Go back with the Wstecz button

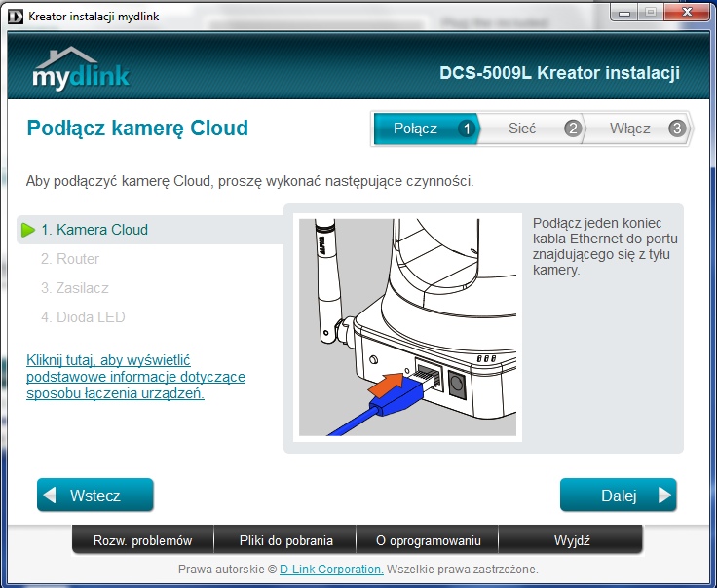click(95, 495)
